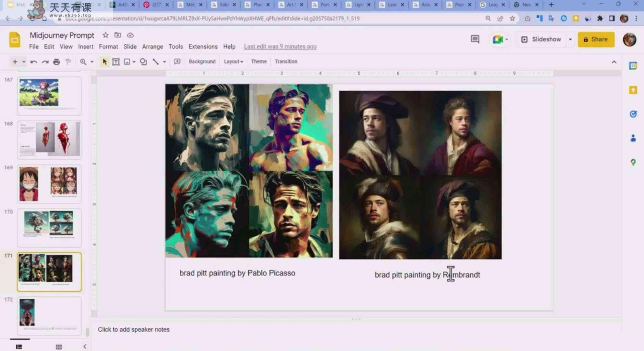The width and height of the screenshot is (644, 351).
Task: Open the move to folder icon
Action: click(118, 35)
